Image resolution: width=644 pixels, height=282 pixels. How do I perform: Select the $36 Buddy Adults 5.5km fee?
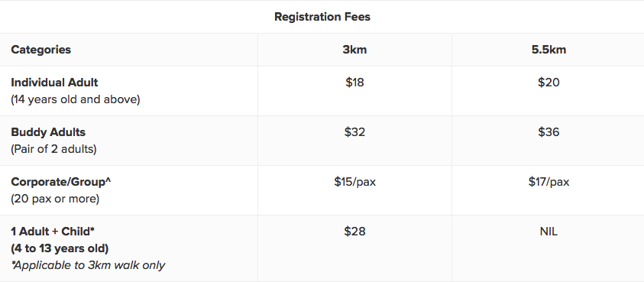[549, 132]
